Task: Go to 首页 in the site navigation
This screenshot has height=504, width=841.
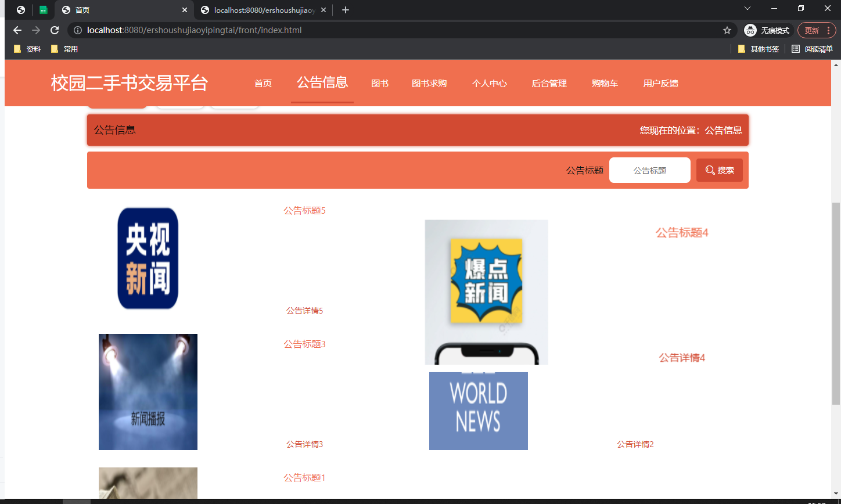Action: coord(263,83)
